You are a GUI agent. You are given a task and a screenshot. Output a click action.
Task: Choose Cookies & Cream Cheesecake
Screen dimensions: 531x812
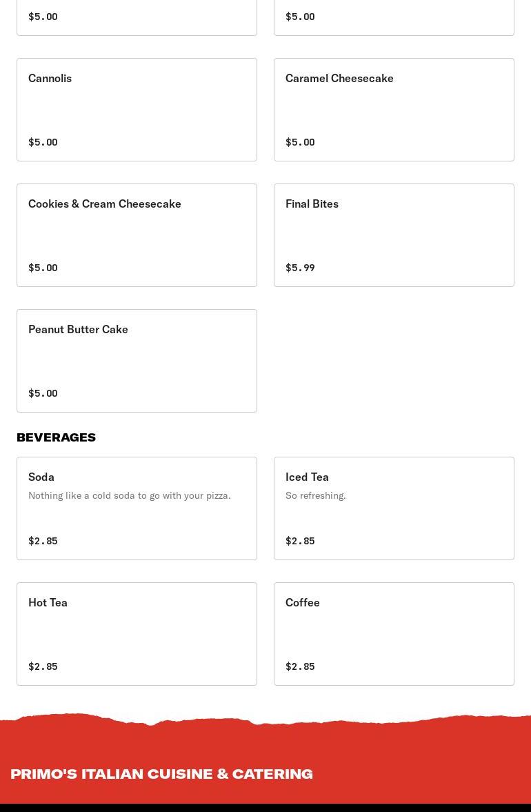coord(137,235)
